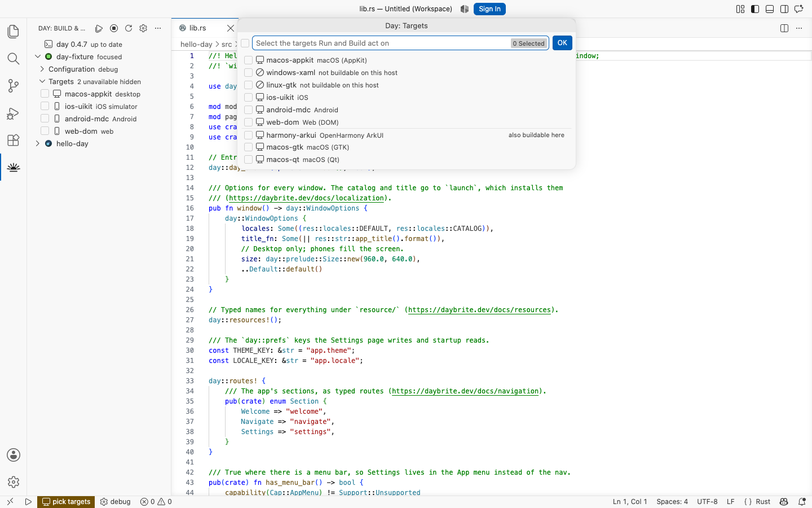Collapse the Targets tree node
The height and width of the screenshot is (508, 812).
(x=42, y=81)
